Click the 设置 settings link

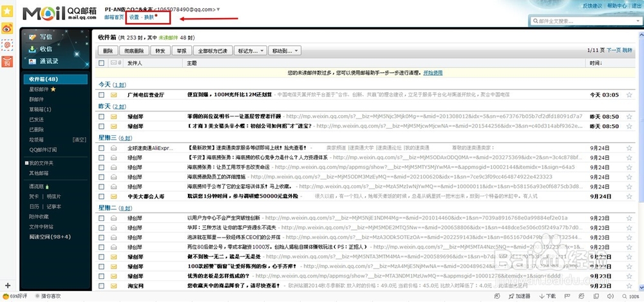coord(134,17)
